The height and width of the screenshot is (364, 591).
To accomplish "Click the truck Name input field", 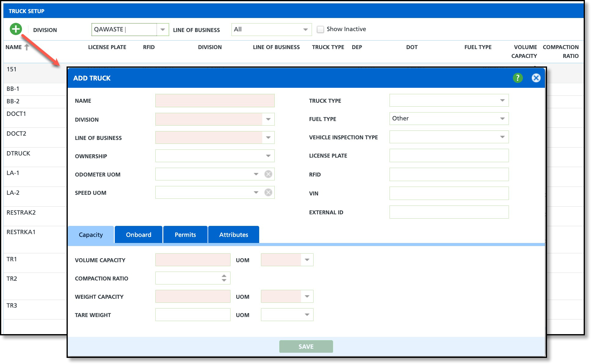I will 215,101.
